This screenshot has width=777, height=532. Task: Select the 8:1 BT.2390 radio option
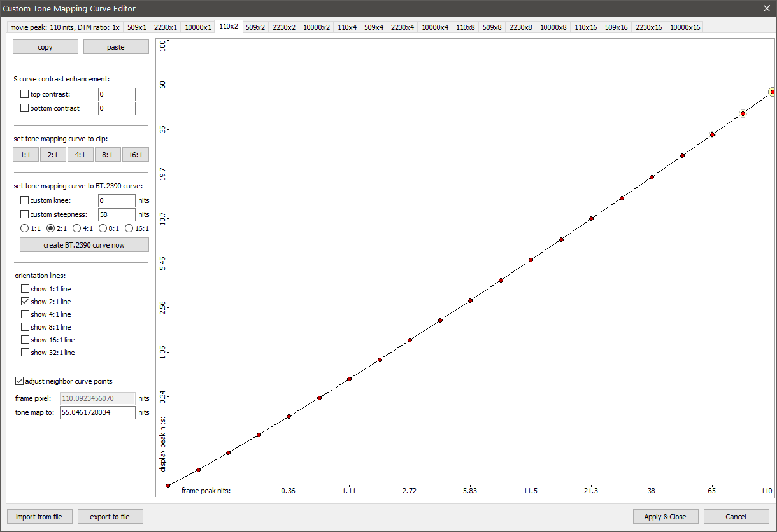point(103,228)
